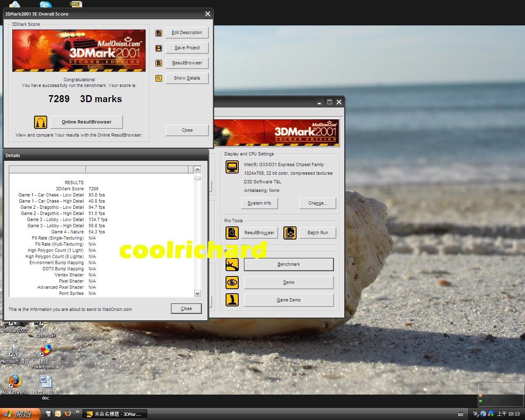Screen dimensions: 525x420
Task: Click the Change... display settings button
Action: click(318, 203)
